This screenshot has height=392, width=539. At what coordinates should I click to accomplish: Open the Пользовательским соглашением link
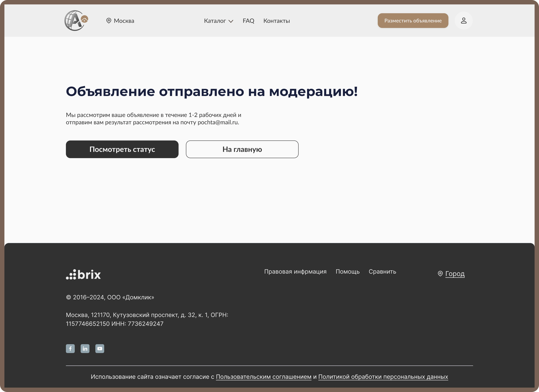click(x=264, y=377)
